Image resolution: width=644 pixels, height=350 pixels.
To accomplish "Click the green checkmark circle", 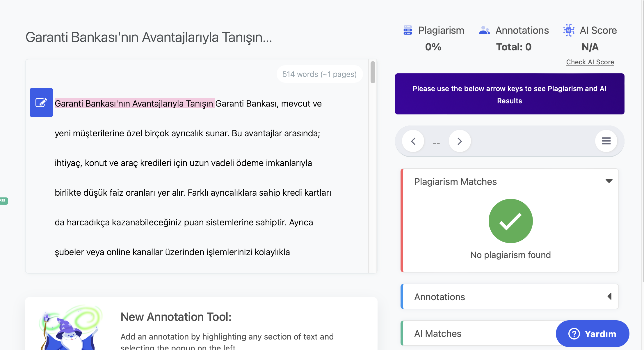I will [x=510, y=221].
